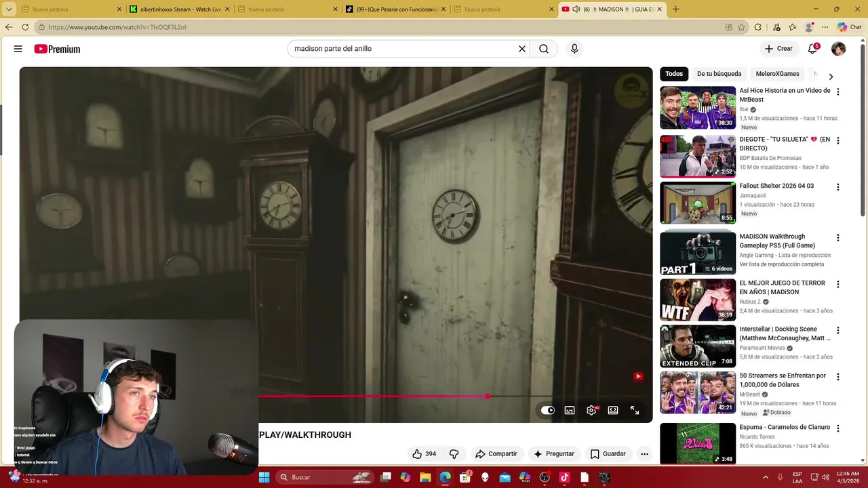Open options for Interstellar Docking Scene
This screenshot has height=488, width=868.
[x=838, y=330]
